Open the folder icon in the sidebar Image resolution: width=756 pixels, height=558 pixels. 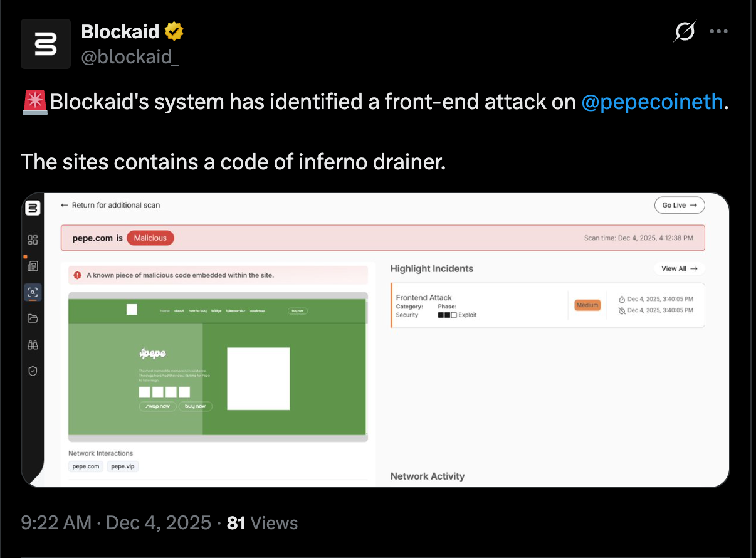tap(33, 318)
